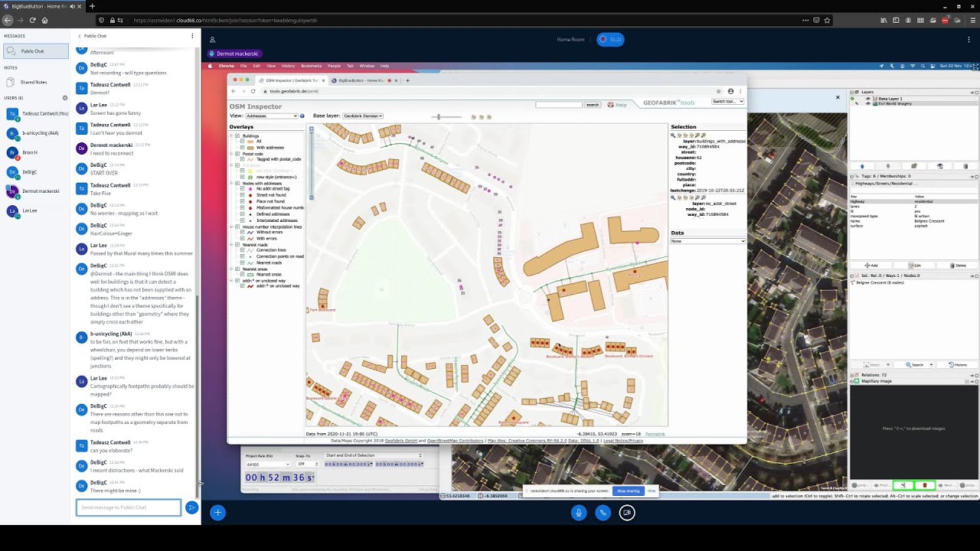The image size is (980, 551).
Task: Toggle the share webcam button
Action: coord(627,513)
